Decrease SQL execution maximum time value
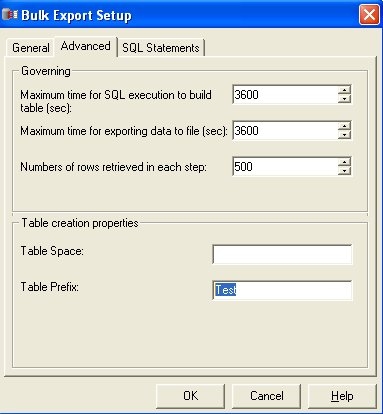Image resolution: width=383 pixels, height=414 pixels. point(344,99)
